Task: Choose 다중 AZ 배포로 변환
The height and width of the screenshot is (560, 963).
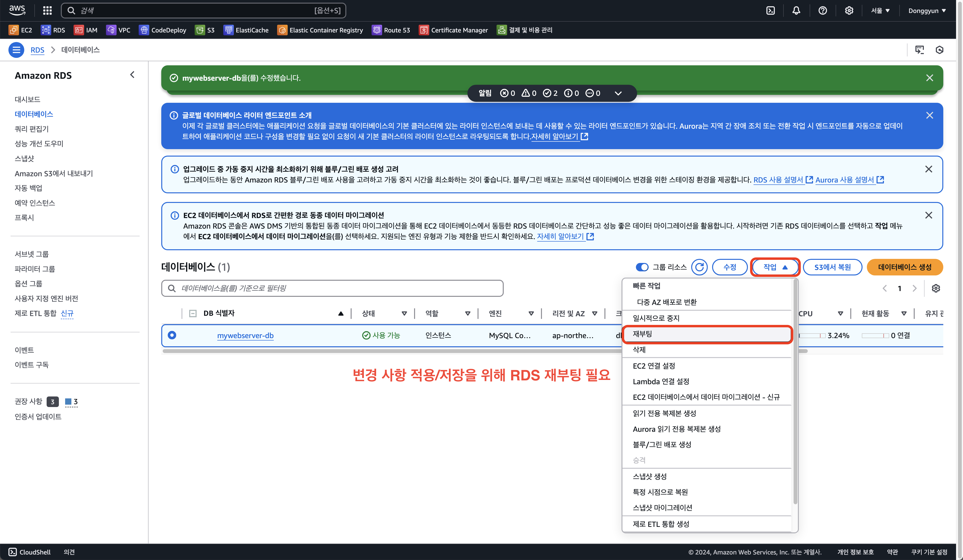Action: [x=707, y=302]
